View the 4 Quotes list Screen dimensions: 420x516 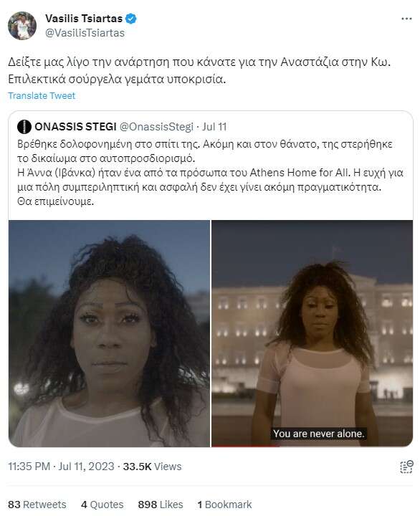[x=102, y=505]
